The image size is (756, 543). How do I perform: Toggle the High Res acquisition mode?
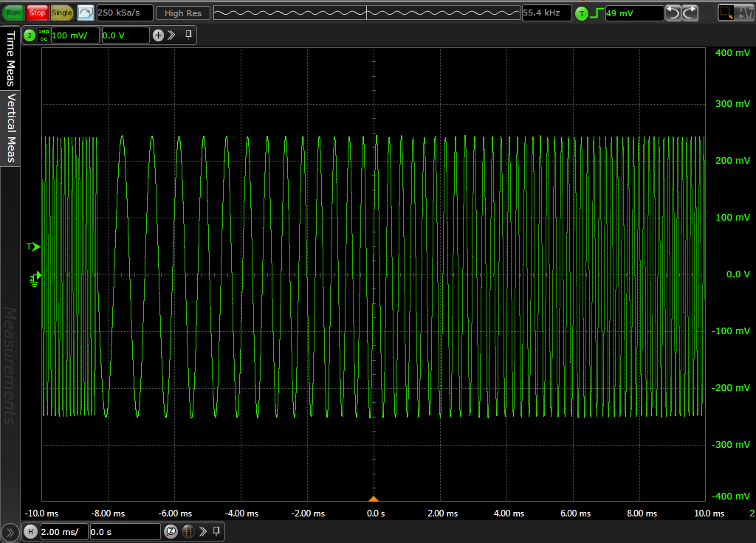click(183, 13)
